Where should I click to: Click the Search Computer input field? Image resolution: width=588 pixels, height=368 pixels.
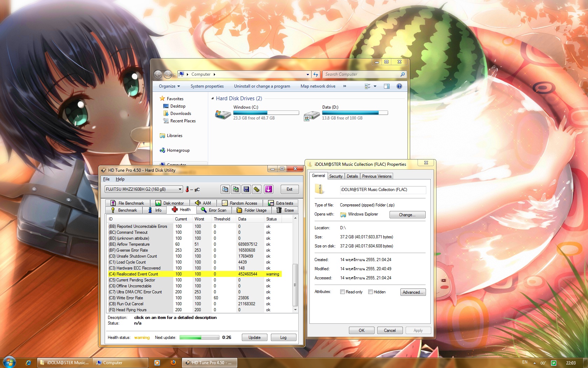361,74
